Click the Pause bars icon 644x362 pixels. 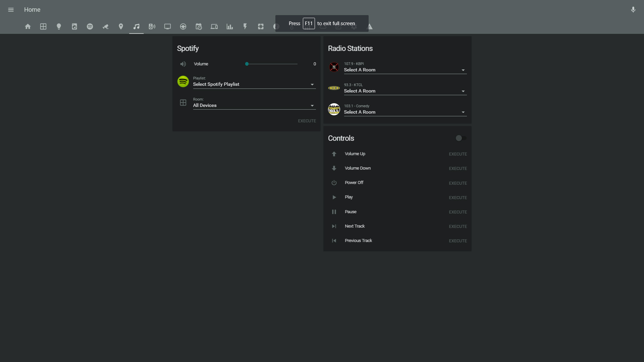[x=334, y=212]
